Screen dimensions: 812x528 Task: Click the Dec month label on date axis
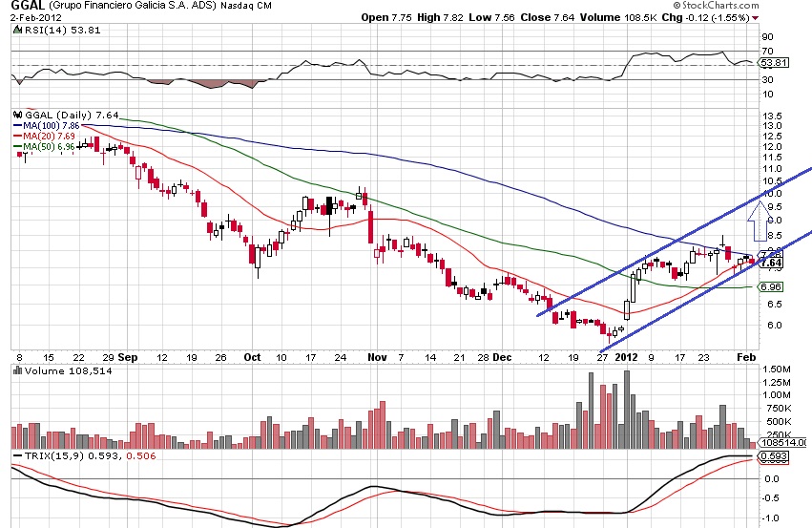tap(502, 357)
